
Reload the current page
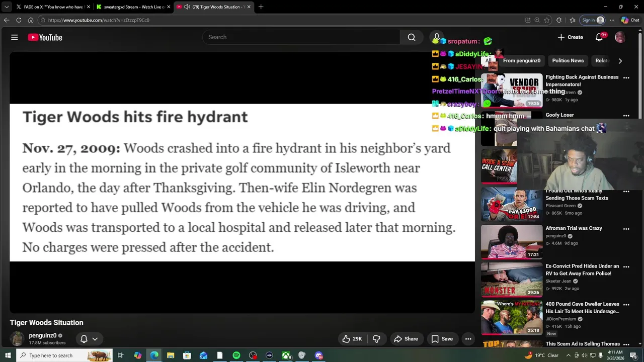pos(19,20)
